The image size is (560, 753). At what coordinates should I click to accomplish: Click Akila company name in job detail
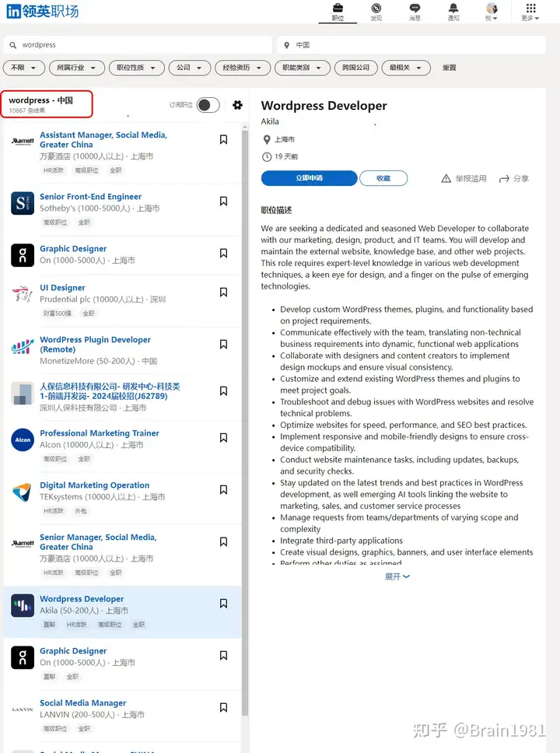pyautogui.click(x=270, y=121)
